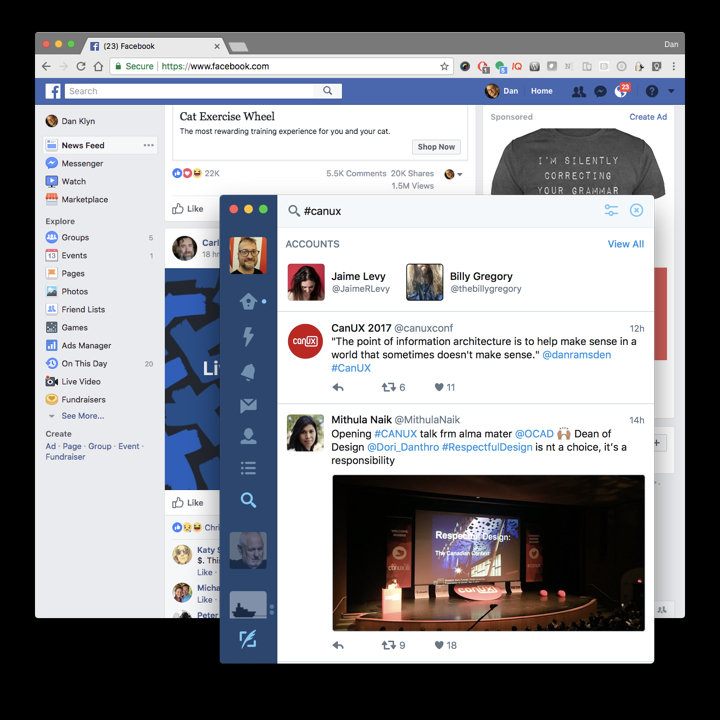Open Live Video in Facebook Explore

pyautogui.click(x=73, y=381)
